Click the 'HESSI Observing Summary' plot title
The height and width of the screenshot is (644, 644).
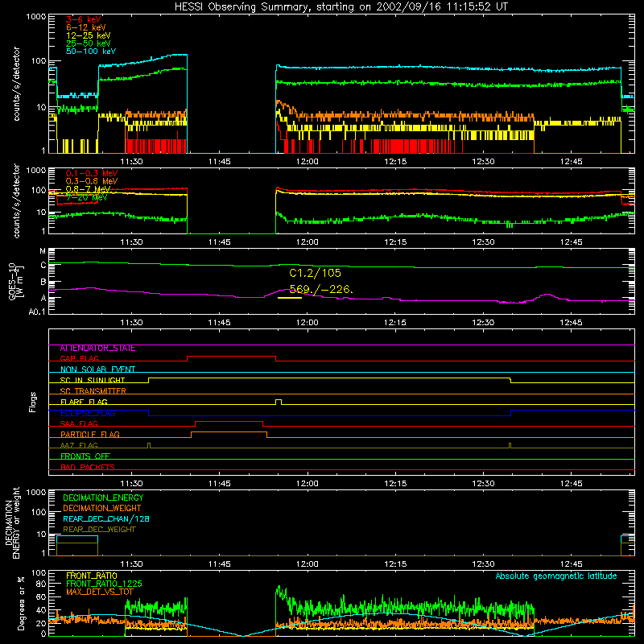click(x=341, y=7)
